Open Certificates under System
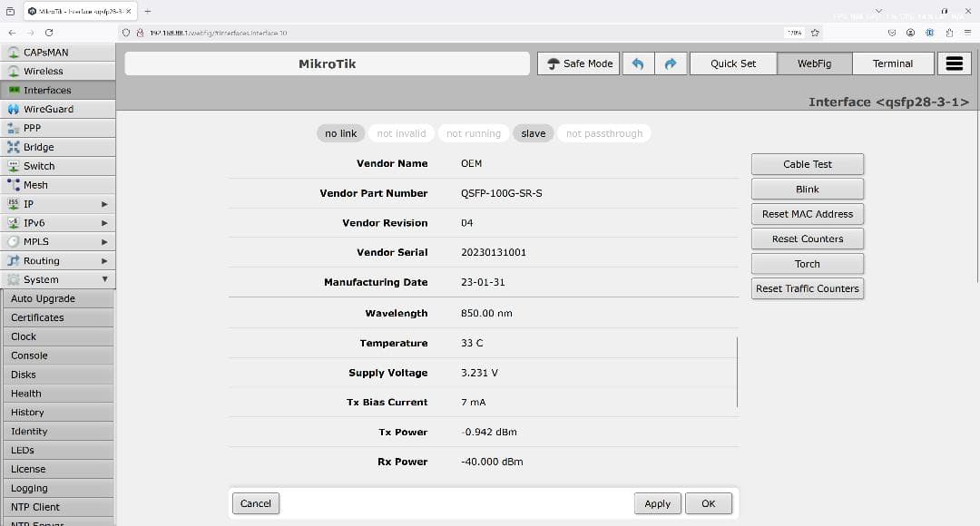980x526 pixels. click(59, 317)
